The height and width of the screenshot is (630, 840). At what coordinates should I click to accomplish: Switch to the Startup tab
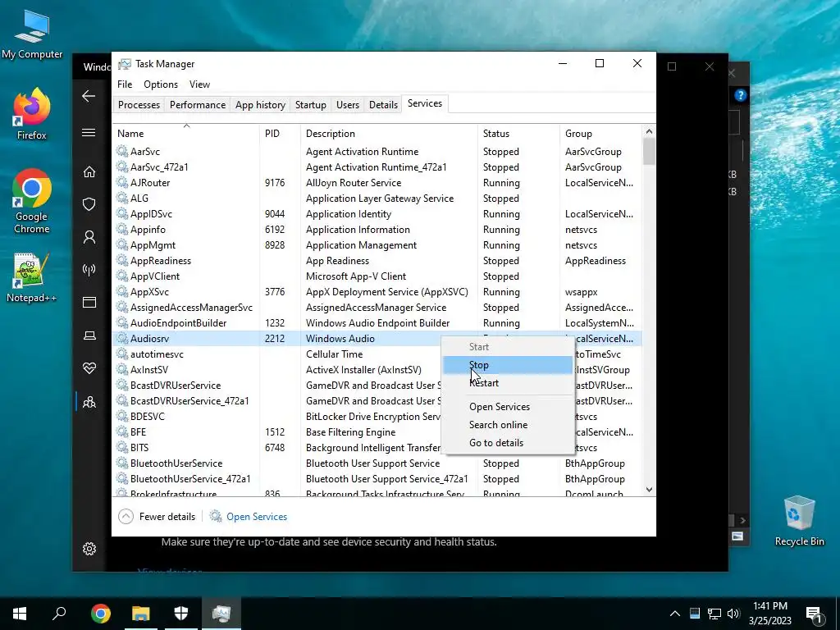point(311,105)
